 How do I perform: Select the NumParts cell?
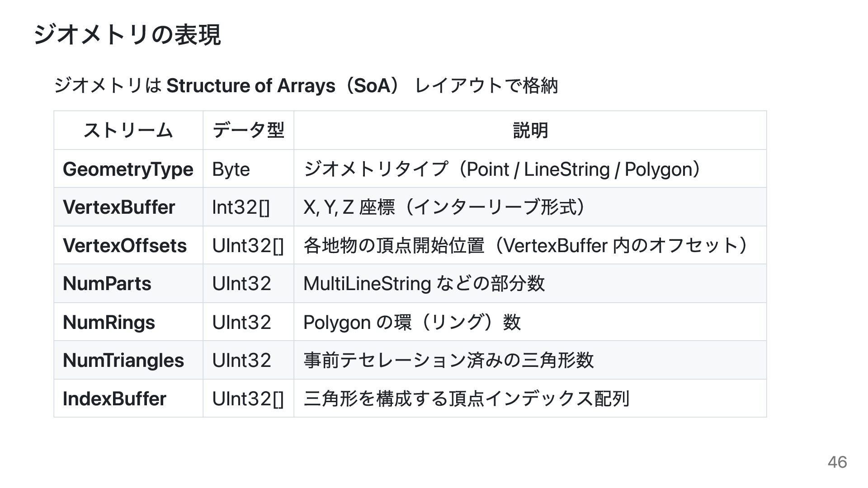[107, 284]
